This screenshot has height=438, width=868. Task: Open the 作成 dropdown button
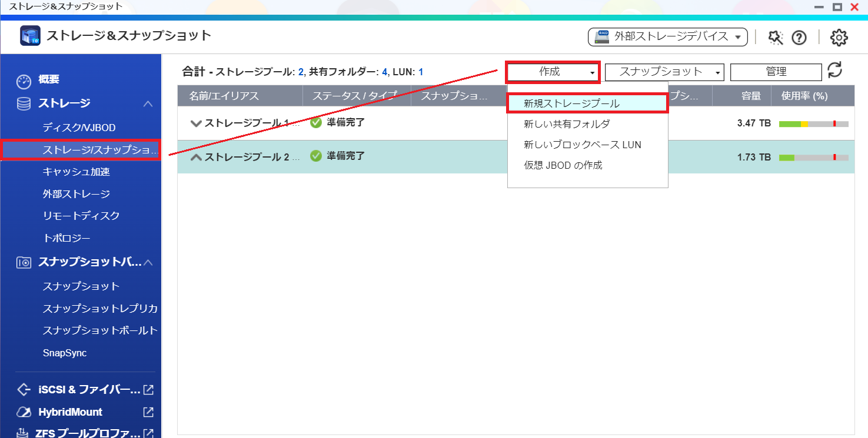click(553, 72)
